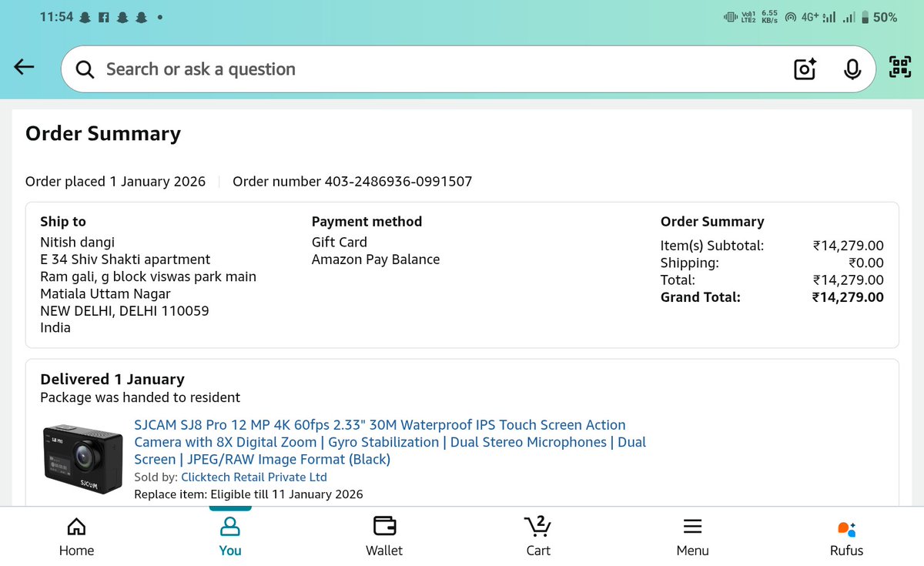Tap the 'Delivered 1 January' heading
Viewport: 924px width, 566px height.
click(x=112, y=379)
